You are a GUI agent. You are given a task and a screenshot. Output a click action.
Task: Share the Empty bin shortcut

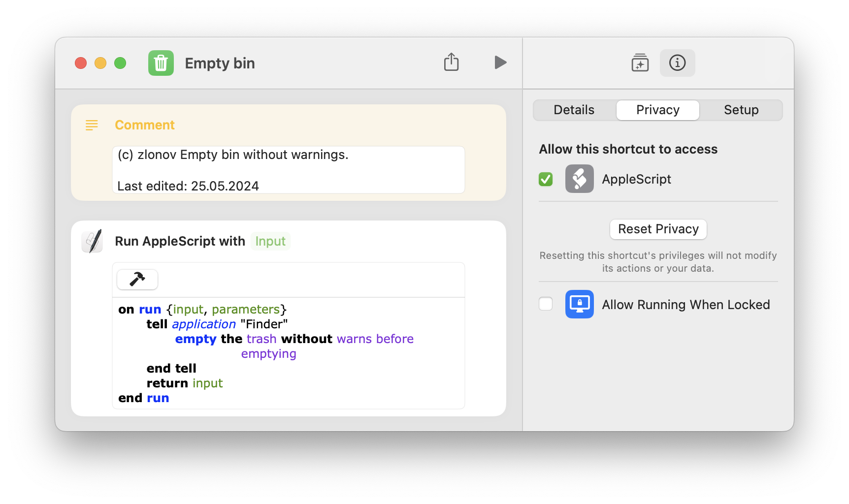tap(451, 63)
